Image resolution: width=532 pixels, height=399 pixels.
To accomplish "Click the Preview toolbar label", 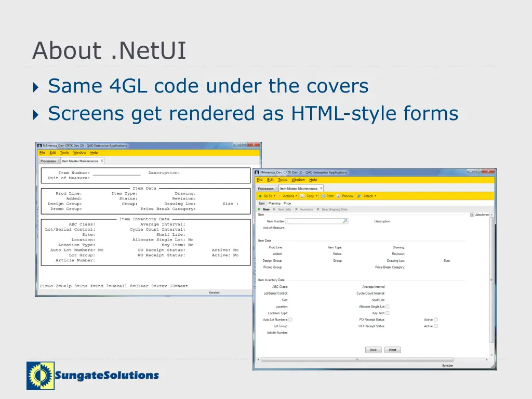I will tap(348, 196).
